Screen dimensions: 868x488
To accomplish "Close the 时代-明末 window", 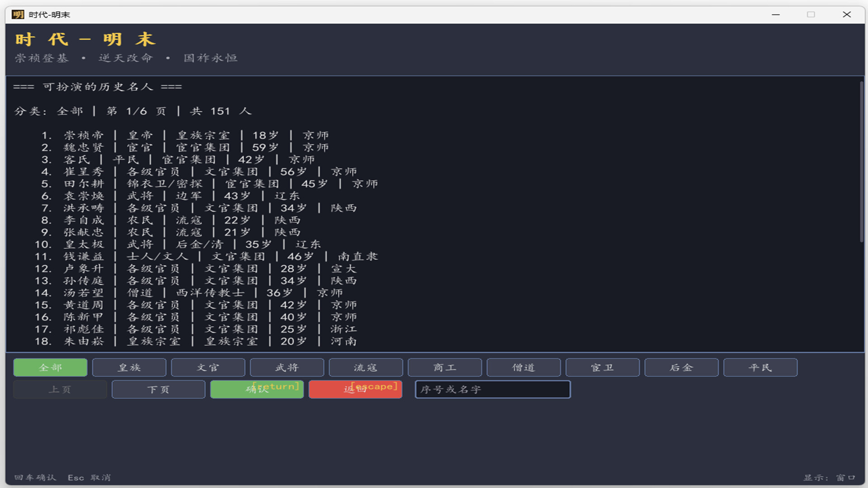I will (847, 14).
